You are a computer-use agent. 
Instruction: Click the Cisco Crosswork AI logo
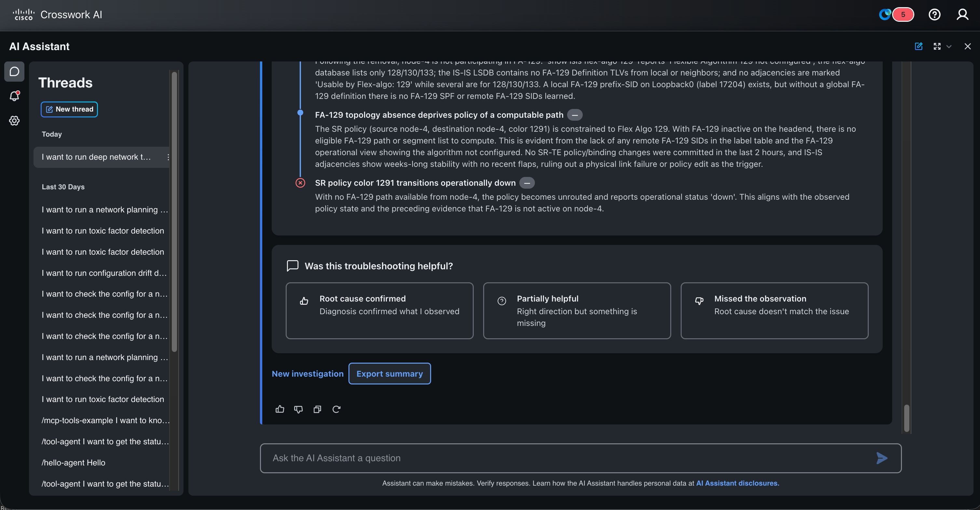58,14
